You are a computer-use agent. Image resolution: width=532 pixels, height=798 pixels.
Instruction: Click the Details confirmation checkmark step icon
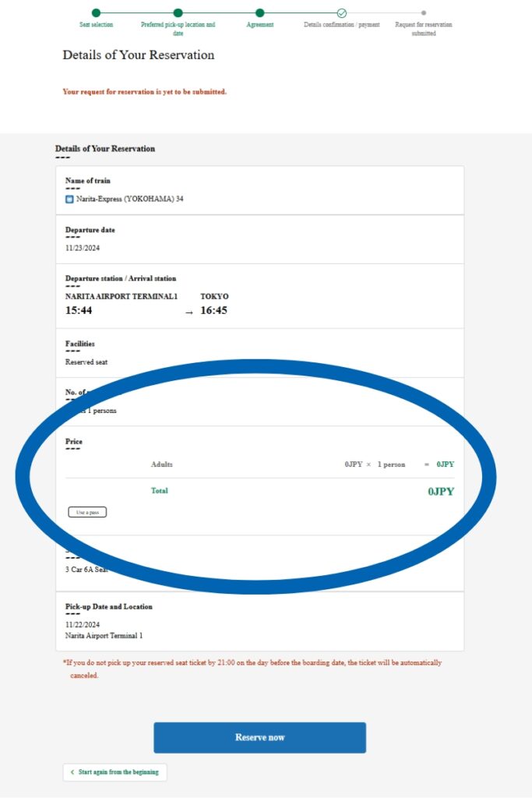pos(342,12)
